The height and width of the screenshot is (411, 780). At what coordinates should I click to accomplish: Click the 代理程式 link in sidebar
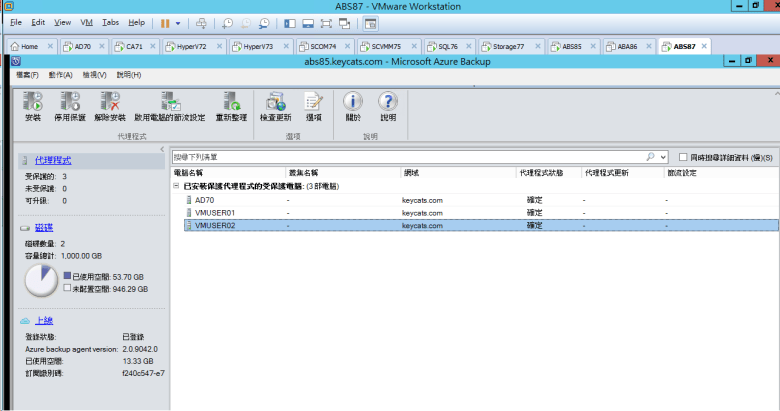coord(53,160)
